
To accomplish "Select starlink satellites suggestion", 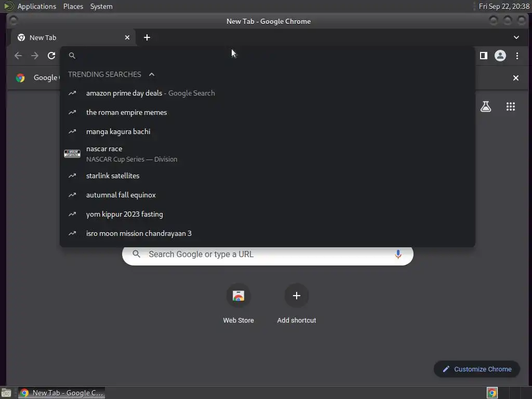I will click(x=268, y=176).
